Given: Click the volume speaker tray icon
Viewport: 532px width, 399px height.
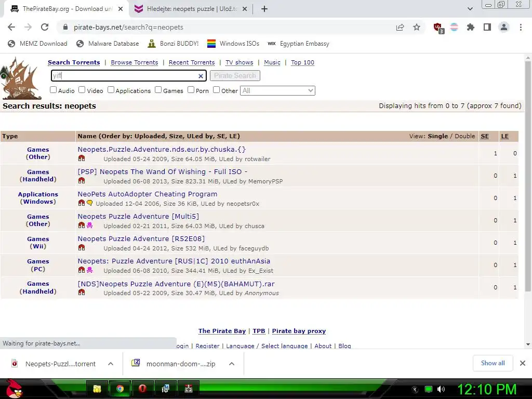Looking at the screenshot, I should 441,389.
